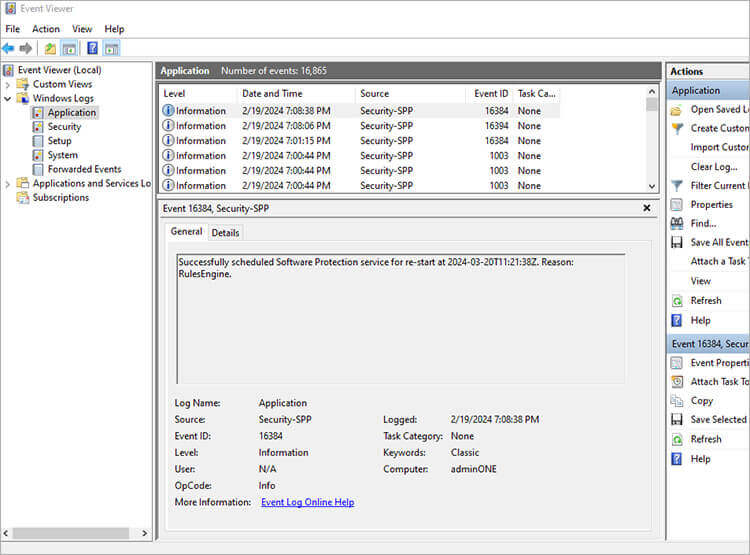Sort by the Date and Time column header

[297, 94]
